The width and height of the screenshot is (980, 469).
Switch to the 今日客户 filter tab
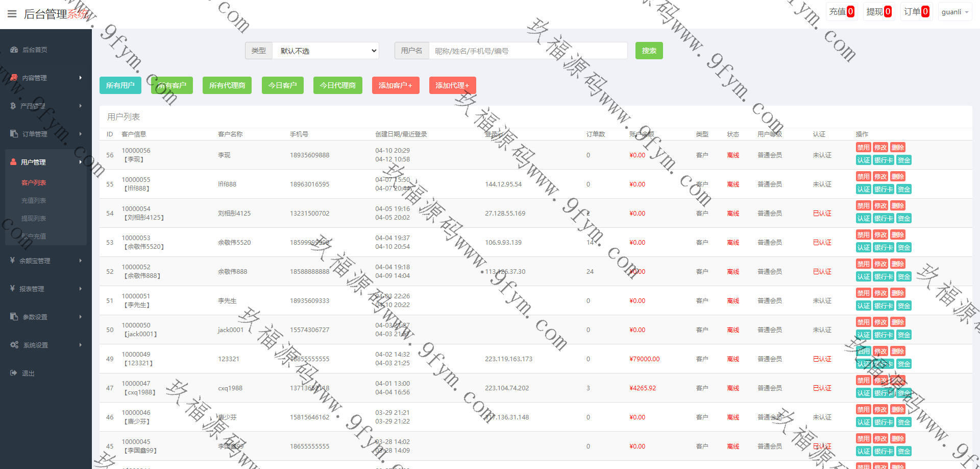282,85
